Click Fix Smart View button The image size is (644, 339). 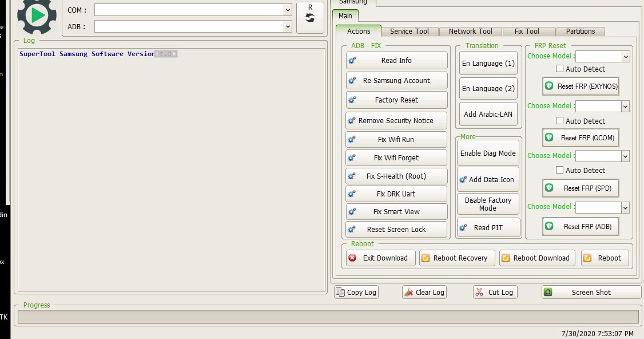[x=396, y=211]
